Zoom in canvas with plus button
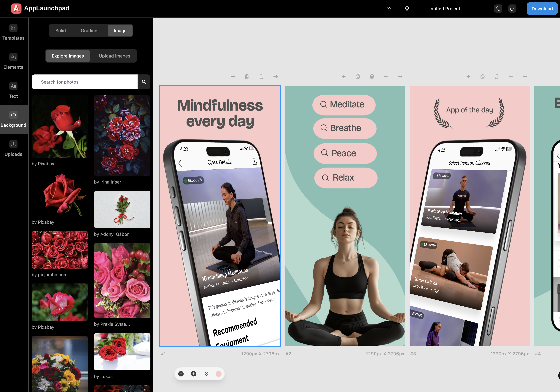The width and height of the screenshot is (560, 392). click(x=194, y=374)
